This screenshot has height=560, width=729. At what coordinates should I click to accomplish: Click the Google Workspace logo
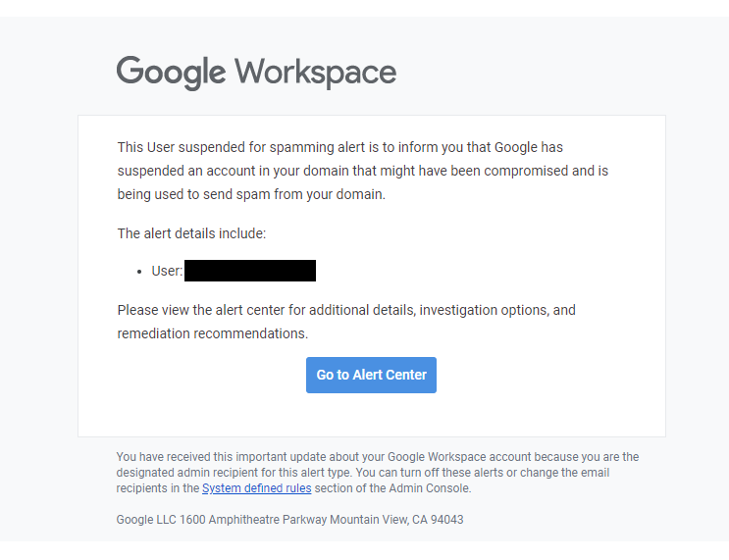coord(256,73)
